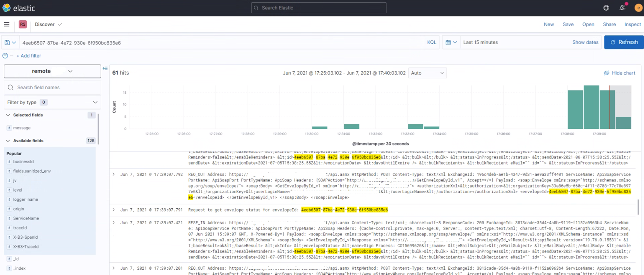Select the X-B3-SpanId field
Viewport: 644px width, 275px height.
click(x=25, y=237)
